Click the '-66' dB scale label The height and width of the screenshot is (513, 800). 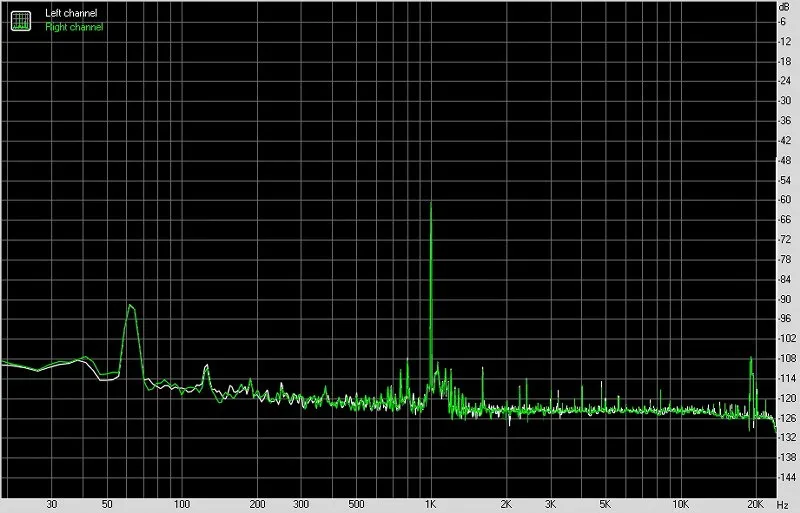click(784, 219)
